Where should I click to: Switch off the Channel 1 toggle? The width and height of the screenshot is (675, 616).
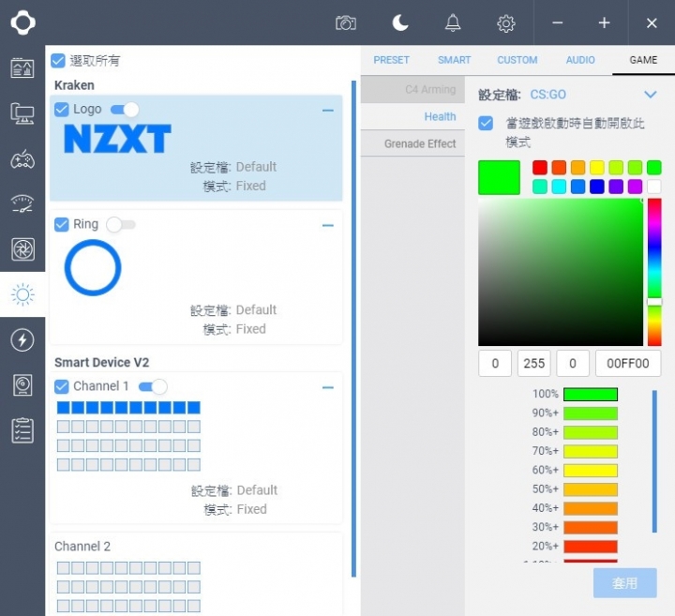point(153,386)
